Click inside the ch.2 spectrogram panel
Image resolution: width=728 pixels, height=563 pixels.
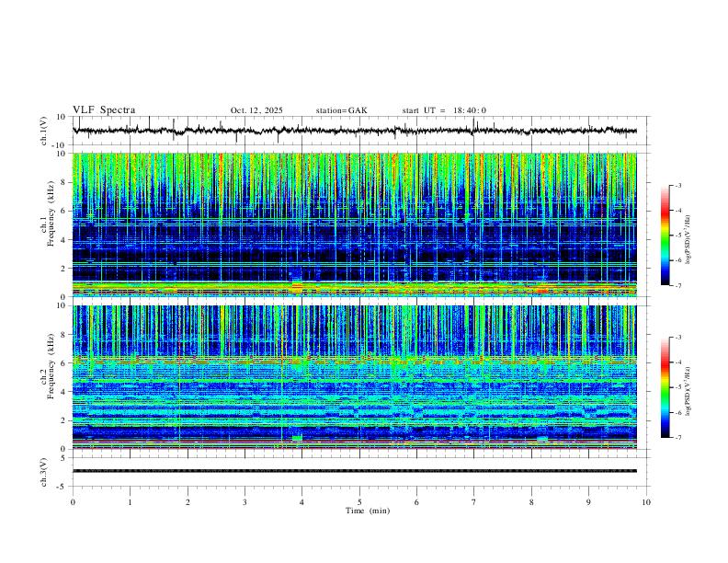coord(354,377)
